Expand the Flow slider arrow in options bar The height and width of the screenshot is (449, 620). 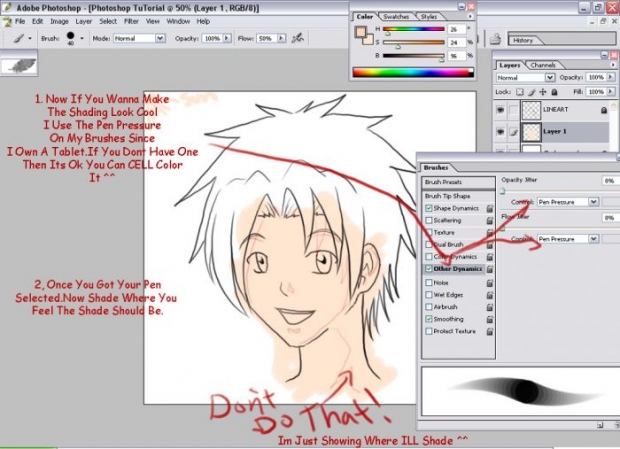coord(281,38)
